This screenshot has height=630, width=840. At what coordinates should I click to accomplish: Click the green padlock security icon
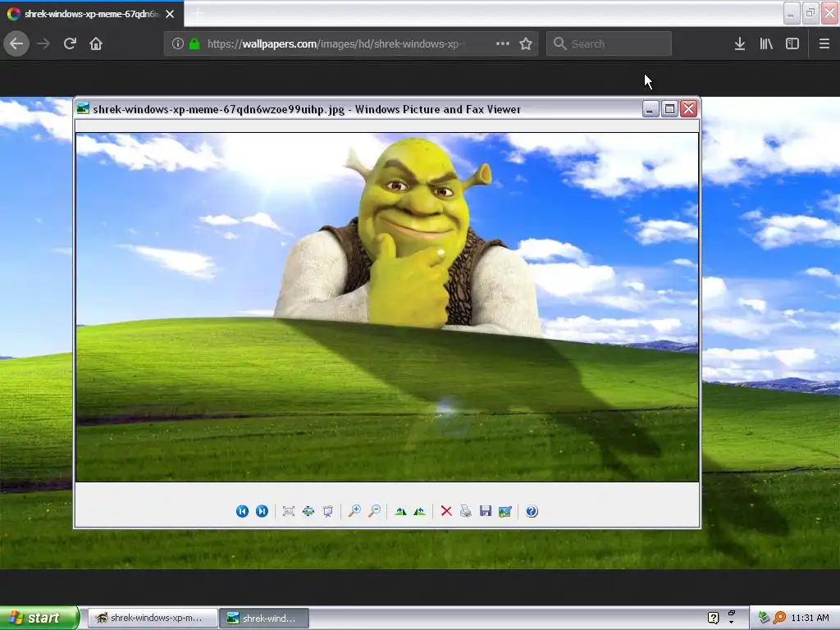pyautogui.click(x=194, y=43)
